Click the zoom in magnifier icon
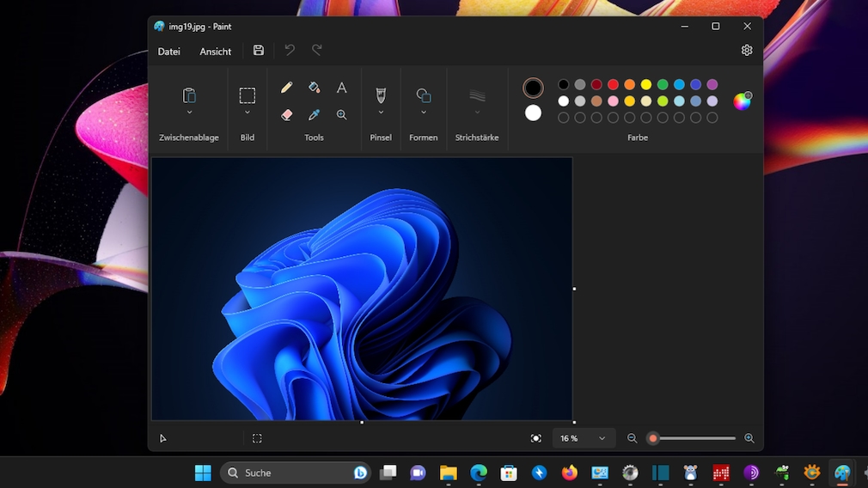This screenshot has height=488, width=868. 749,438
